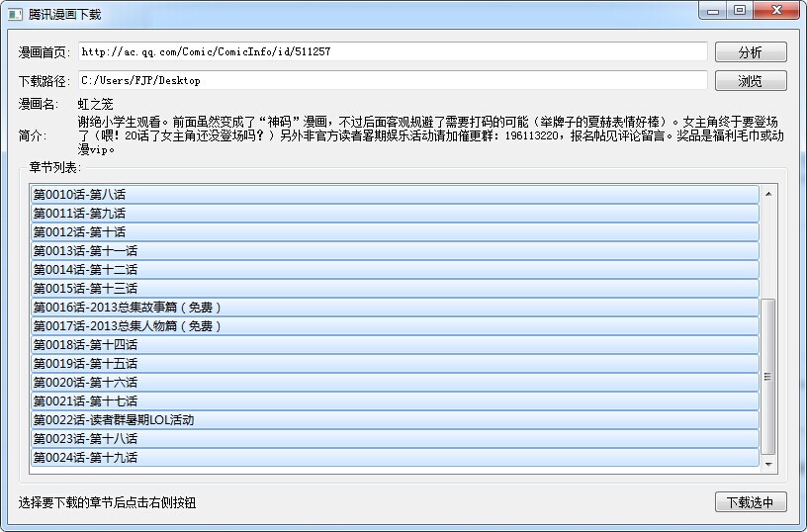Select chapter 第0015话-第十三话
The image size is (807, 532).
pyautogui.click(x=395, y=288)
